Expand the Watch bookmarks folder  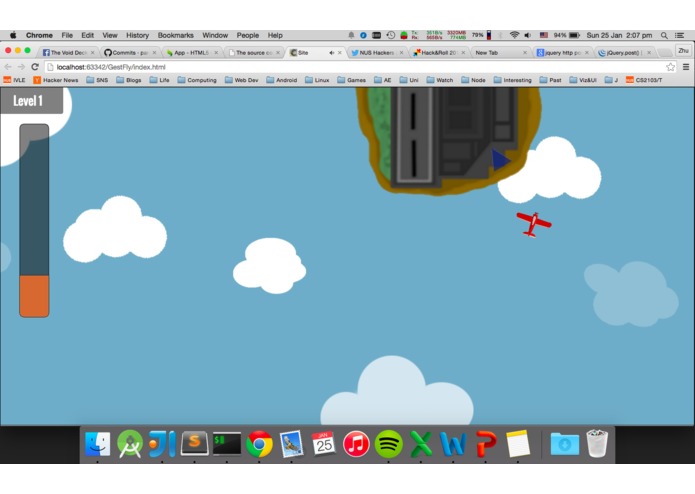[440, 80]
